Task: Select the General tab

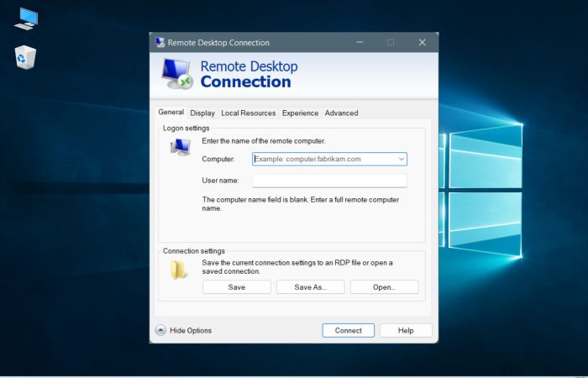Action: pos(171,112)
